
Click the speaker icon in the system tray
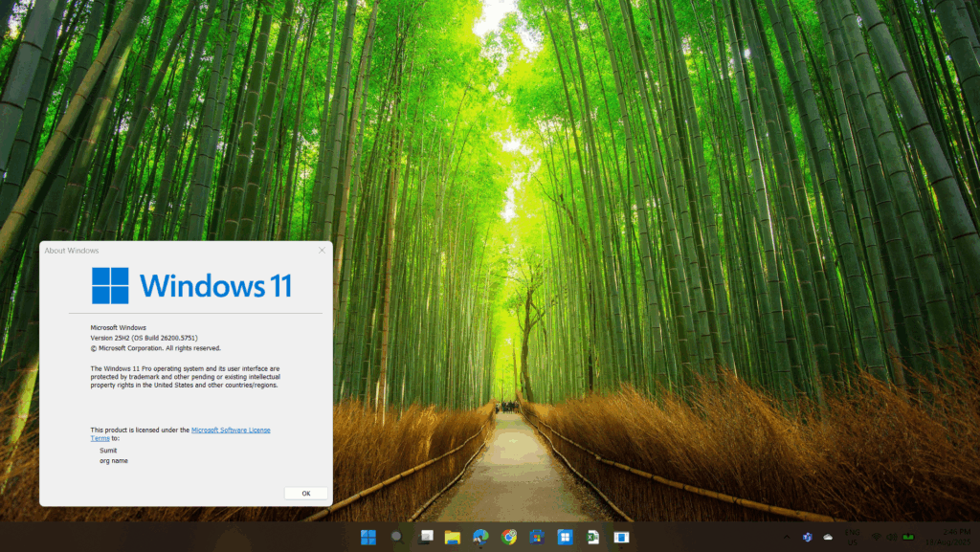point(892,537)
